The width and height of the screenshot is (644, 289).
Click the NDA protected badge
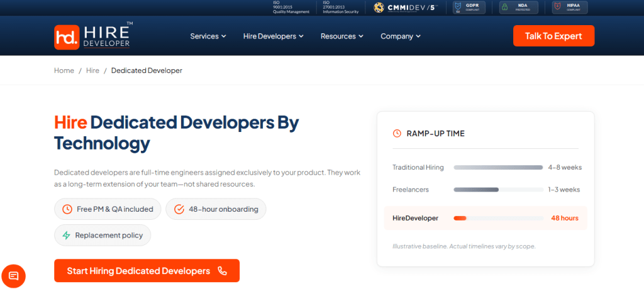pos(518,8)
